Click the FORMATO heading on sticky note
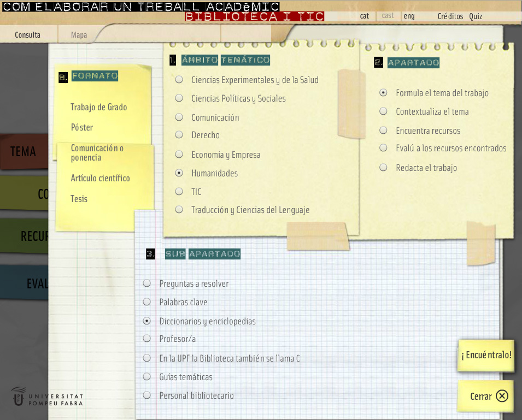Image resolution: width=522 pixels, height=420 pixels. click(95, 76)
